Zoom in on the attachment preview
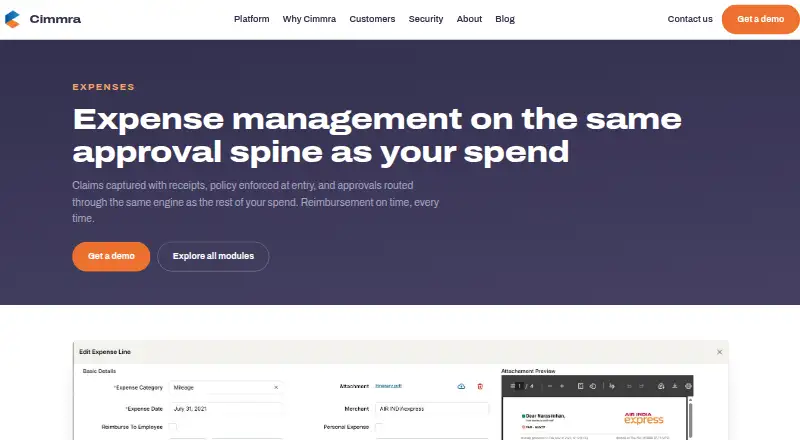 coord(562,386)
